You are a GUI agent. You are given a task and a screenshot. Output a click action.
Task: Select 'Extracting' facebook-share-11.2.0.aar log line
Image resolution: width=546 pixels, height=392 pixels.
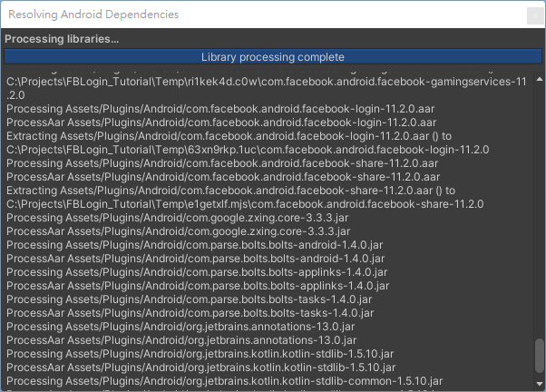pyautogui.click(x=230, y=191)
